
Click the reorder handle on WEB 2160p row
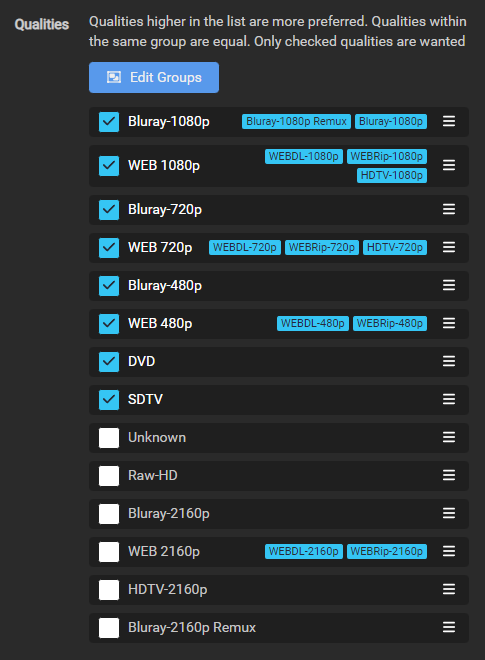[x=449, y=551]
